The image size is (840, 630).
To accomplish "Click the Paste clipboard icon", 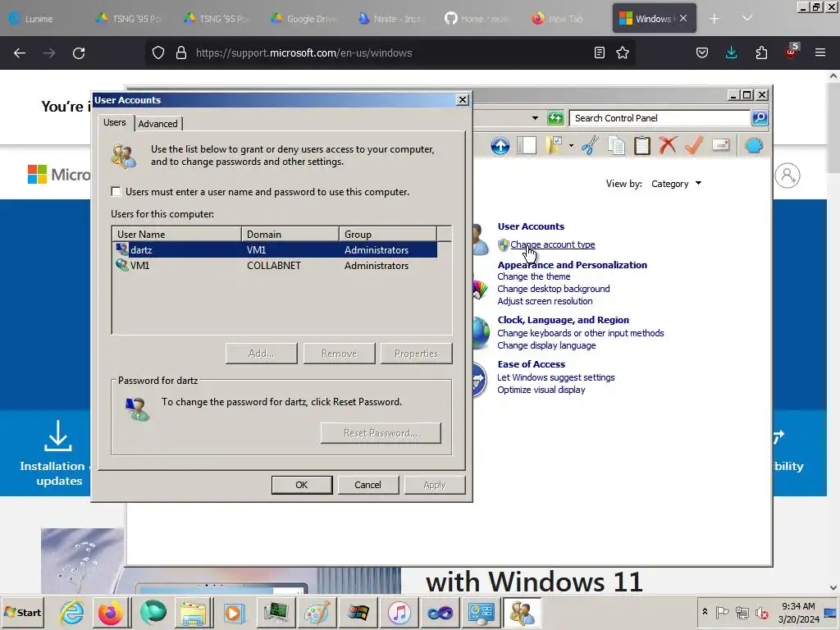I will (x=641, y=146).
